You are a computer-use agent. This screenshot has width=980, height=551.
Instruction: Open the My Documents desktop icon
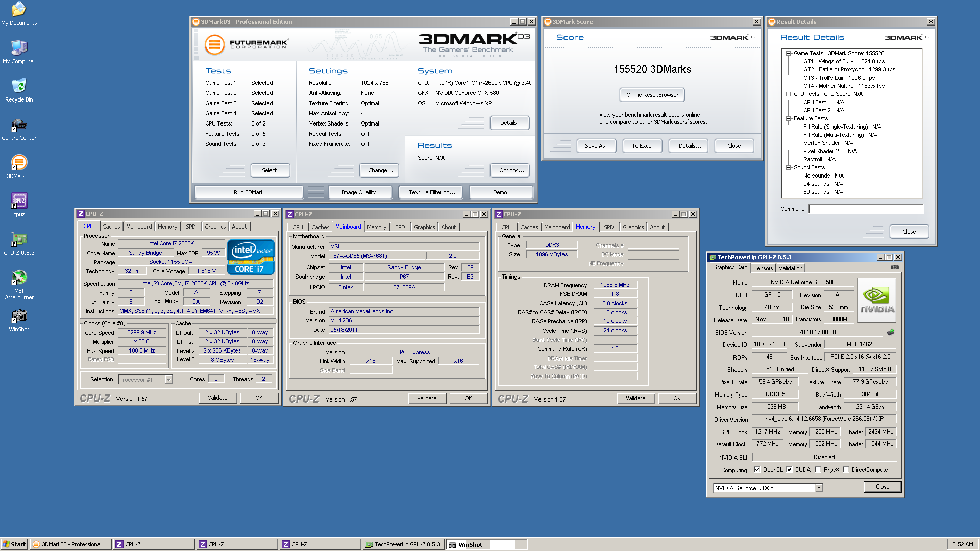point(19,14)
